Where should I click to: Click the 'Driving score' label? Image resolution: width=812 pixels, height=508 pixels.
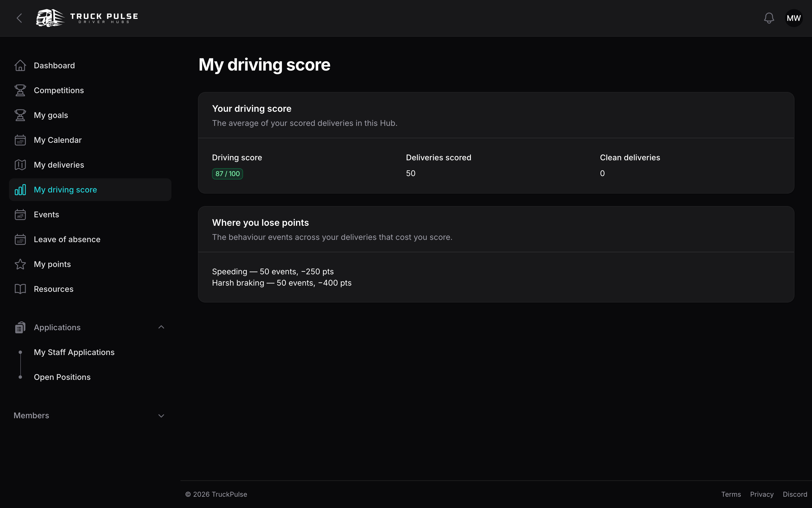[x=237, y=157]
